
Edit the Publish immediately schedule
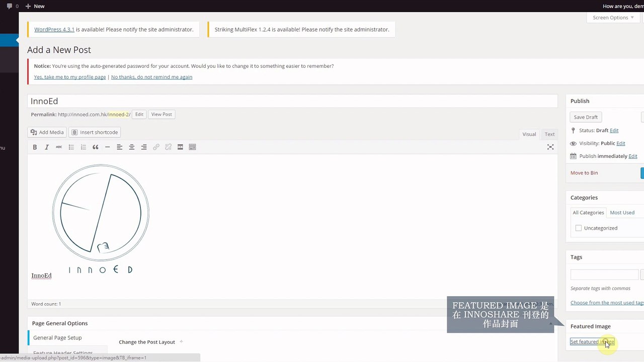(x=633, y=156)
